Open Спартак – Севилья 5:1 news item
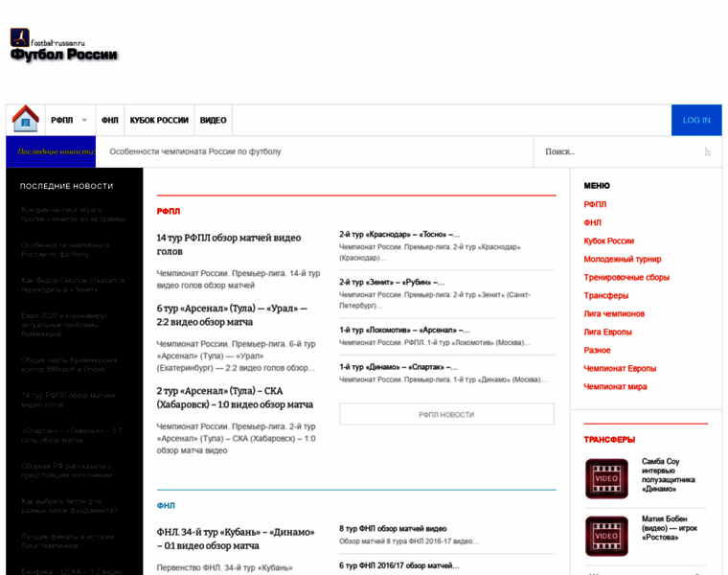This screenshot has height=575, width=728. (72, 435)
